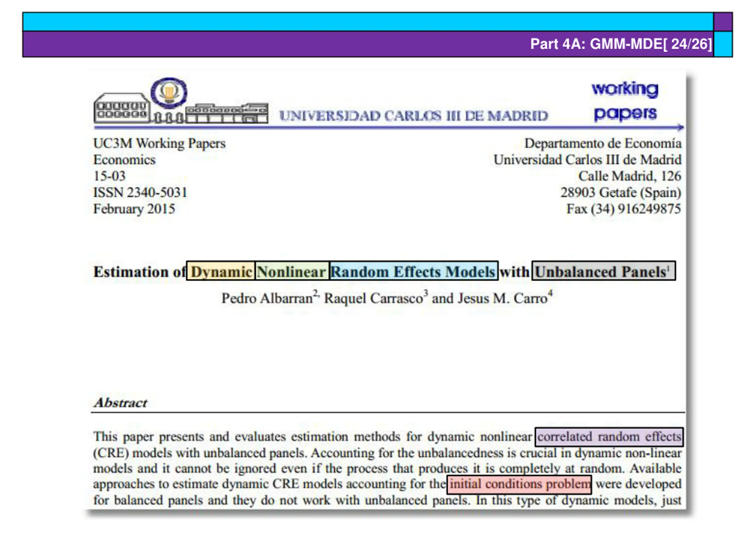Click the left university building illustration
The image size is (747, 560).
pos(122,107)
